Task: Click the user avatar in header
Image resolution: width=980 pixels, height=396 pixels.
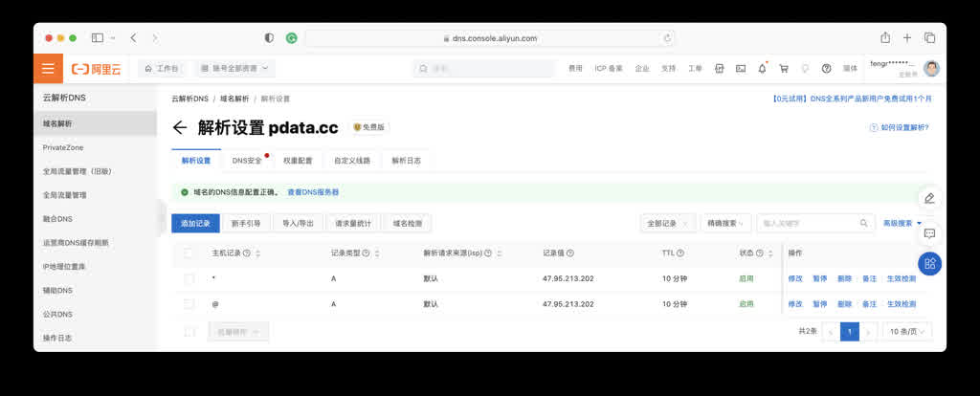Action: click(x=931, y=69)
